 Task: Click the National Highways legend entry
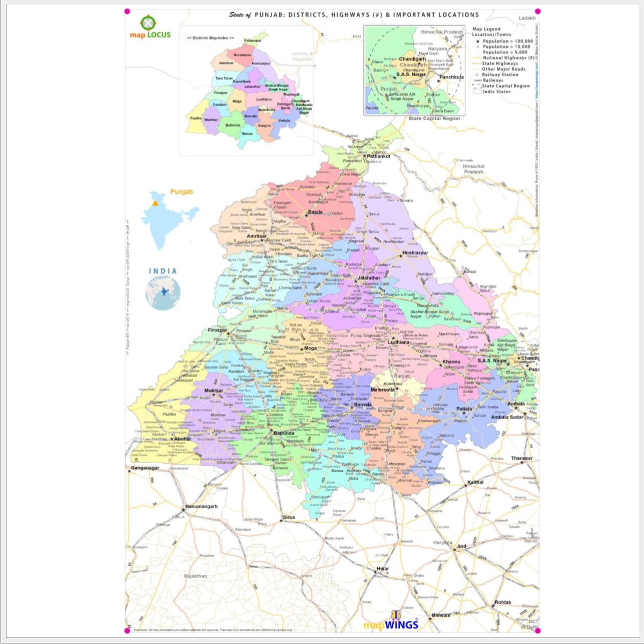point(503,58)
